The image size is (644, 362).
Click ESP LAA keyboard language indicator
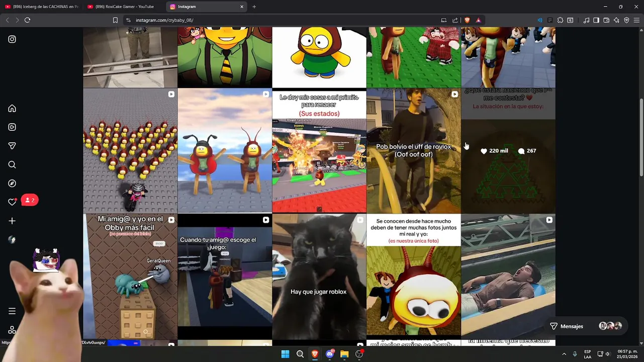click(588, 354)
